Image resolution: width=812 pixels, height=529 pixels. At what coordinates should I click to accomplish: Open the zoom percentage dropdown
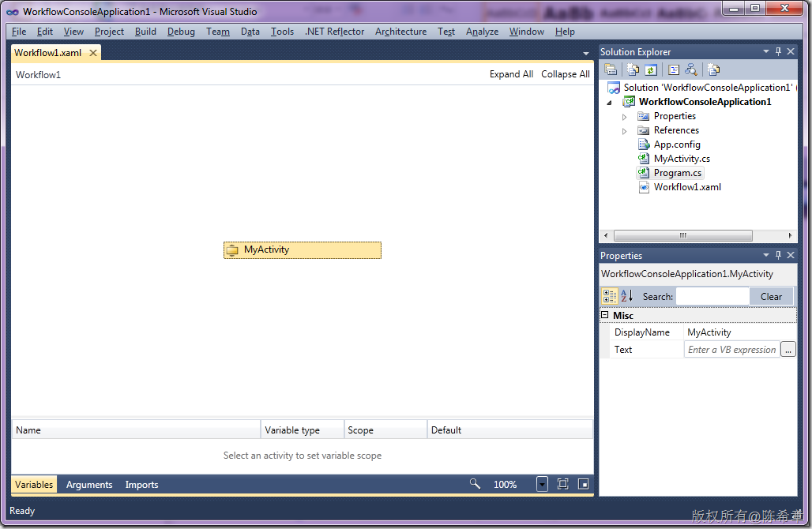click(542, 484)
